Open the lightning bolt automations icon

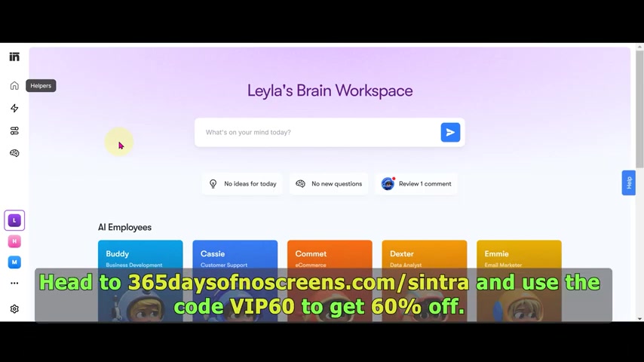[14, 108]
